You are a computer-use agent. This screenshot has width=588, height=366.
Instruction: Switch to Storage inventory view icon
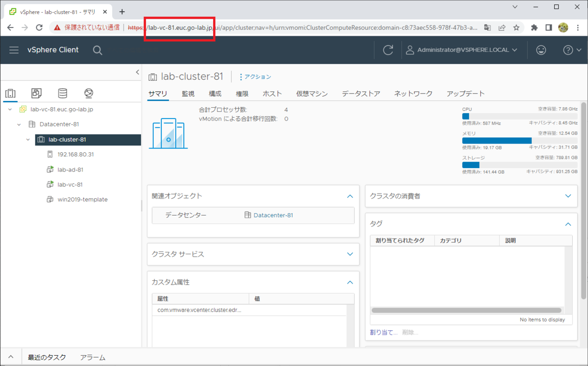coord(62,93)
